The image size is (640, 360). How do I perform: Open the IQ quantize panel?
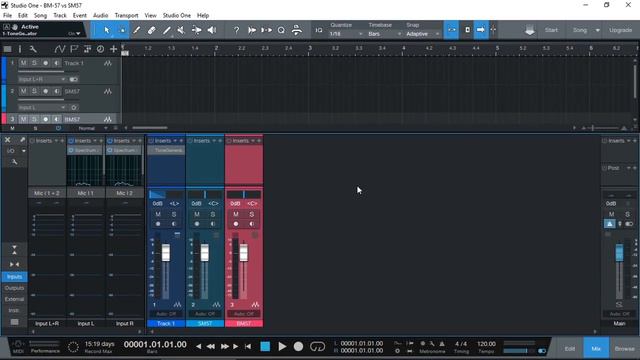tap(319, 30)
